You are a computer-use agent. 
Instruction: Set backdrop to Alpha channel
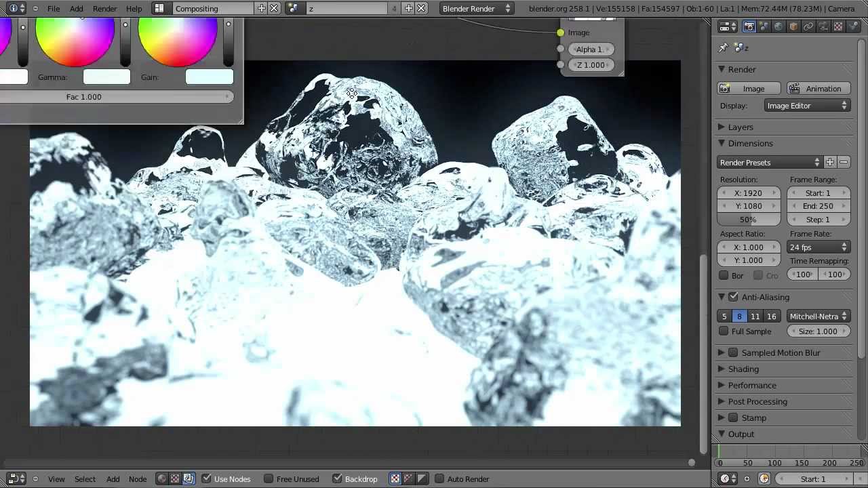click(422, 479)
